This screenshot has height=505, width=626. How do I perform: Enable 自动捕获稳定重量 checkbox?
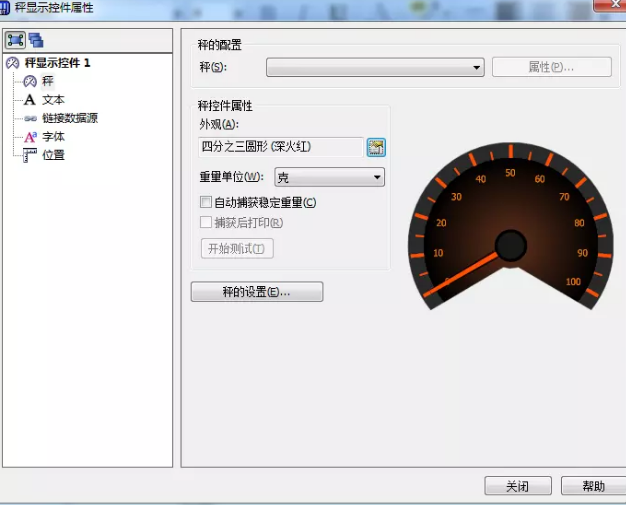[x=206, y=202]
